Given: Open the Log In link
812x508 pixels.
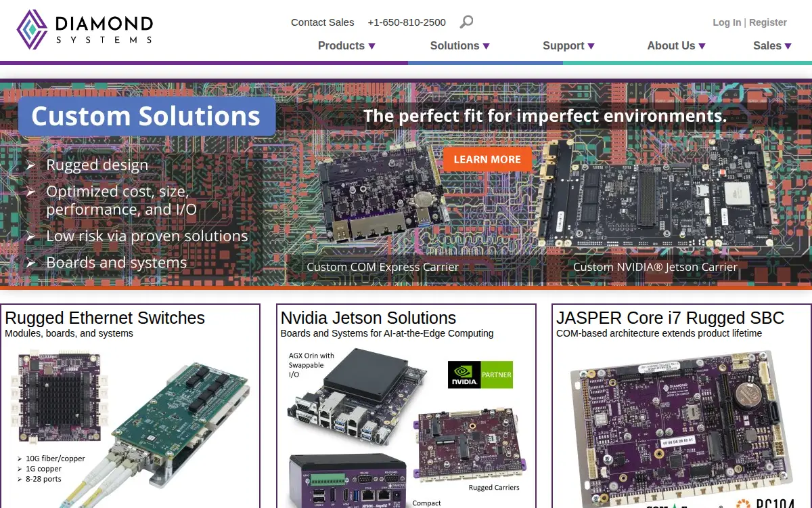Looking at the screenshot, I should pyautogui.click(x=727, y=22).
